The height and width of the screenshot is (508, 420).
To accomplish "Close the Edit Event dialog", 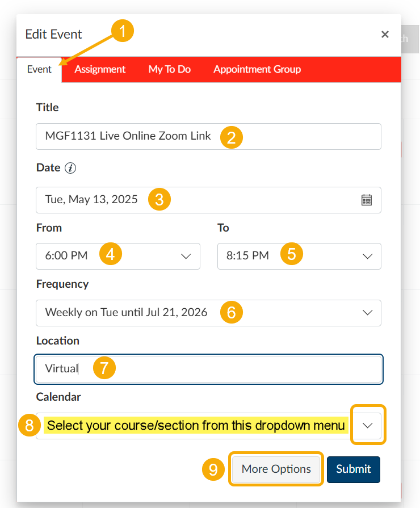I will pyautogui.click(x=385, y=34).
